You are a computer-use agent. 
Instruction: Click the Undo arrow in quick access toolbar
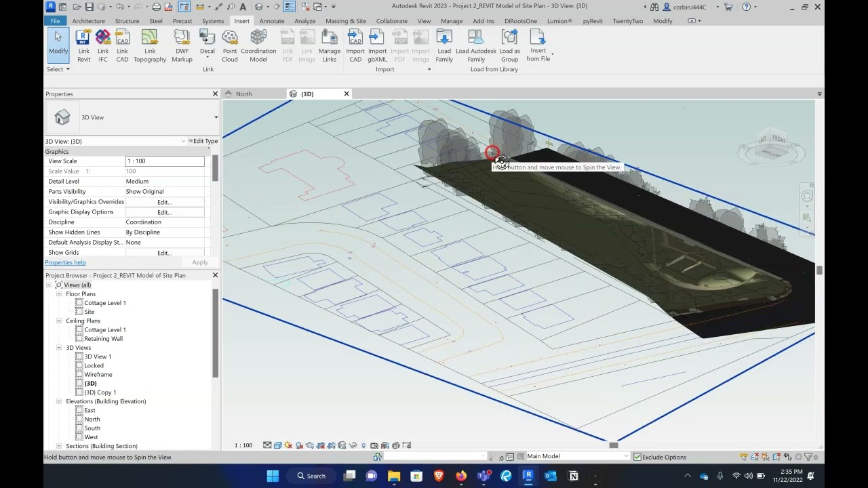[120, 7]
